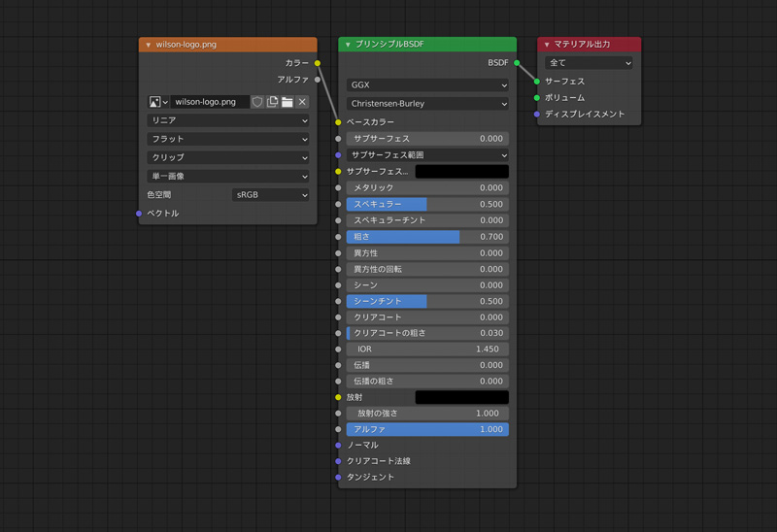Screen dimensions: 777x532
Task: Click the green BSDF output socket
Action: coord(517,63)
